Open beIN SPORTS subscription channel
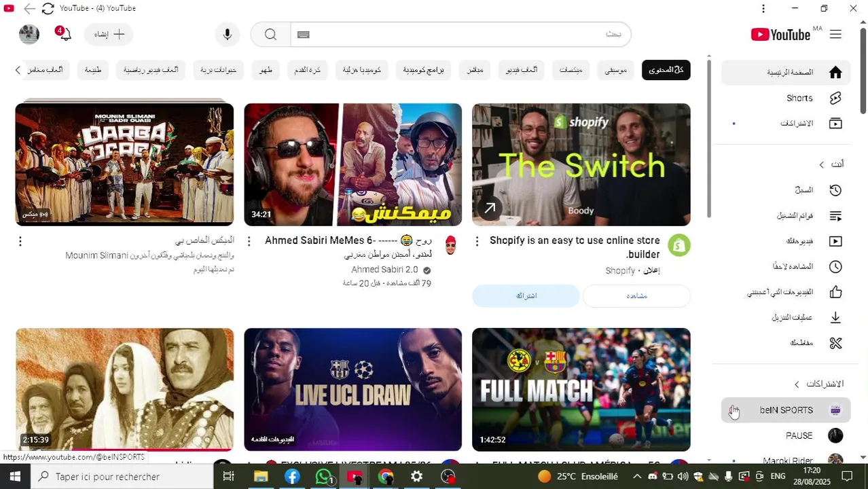 pos(785,410)
